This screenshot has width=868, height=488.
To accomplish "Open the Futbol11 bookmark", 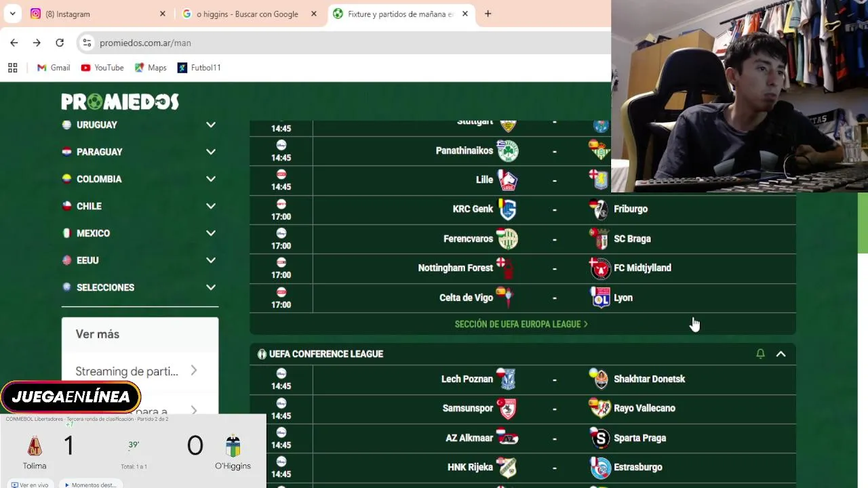I will [x=199, y=68].
